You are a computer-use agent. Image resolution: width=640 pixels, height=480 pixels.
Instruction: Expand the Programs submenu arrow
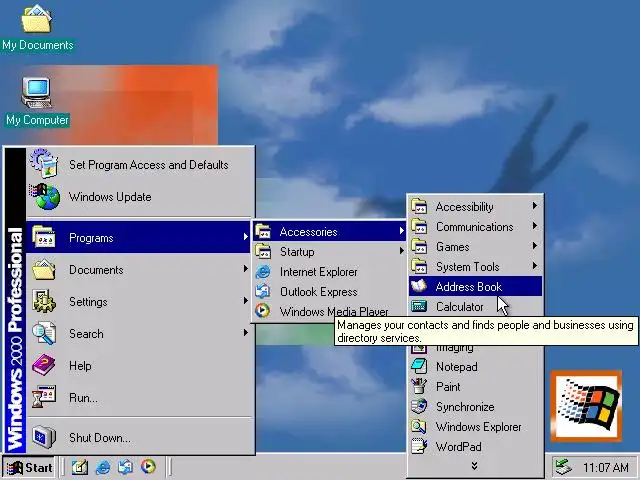point(245,237)
